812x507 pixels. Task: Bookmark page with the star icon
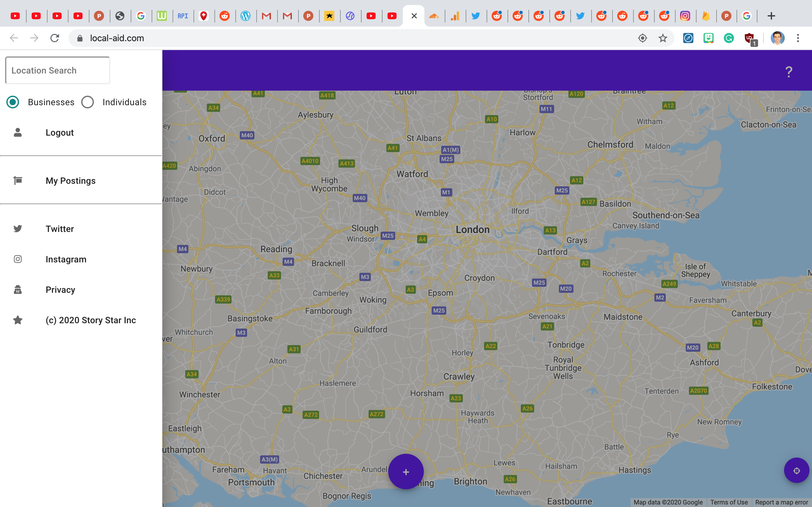coord(663,38)
